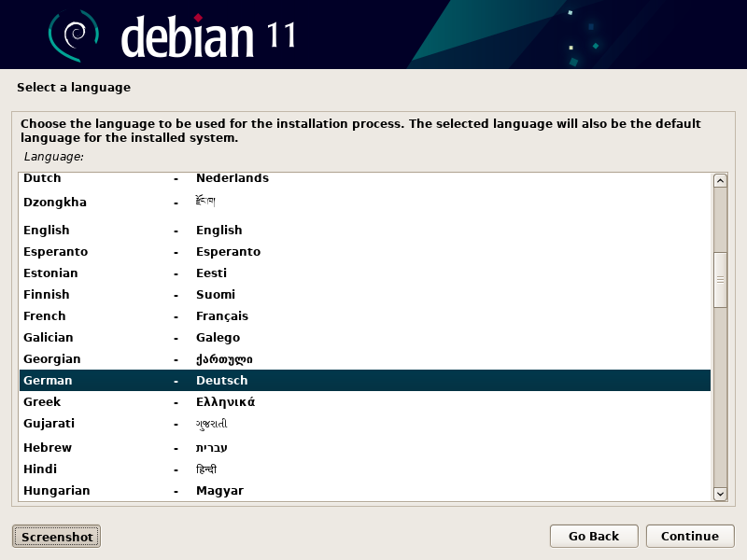
Task: Pick Esperanto in the language list
Action: (x=365, y=251)
